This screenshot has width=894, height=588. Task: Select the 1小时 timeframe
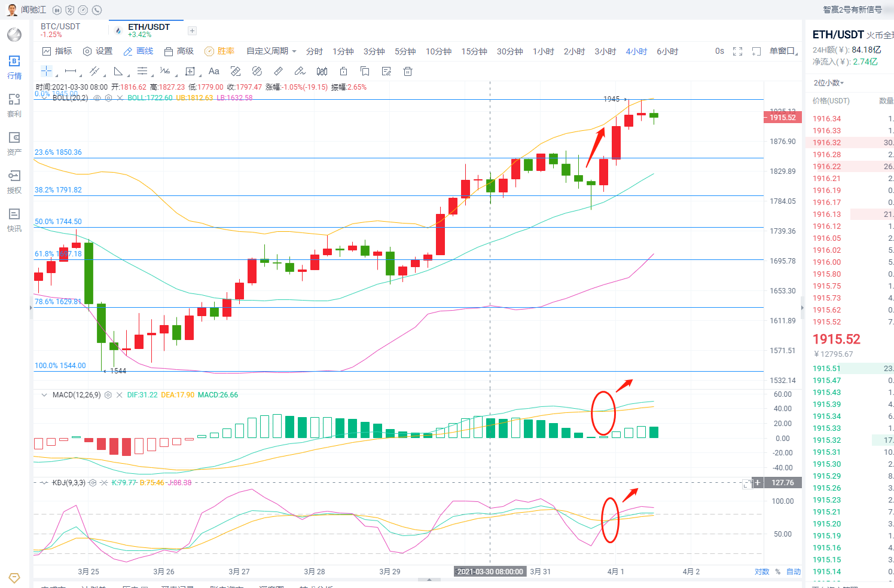point(543,51)
